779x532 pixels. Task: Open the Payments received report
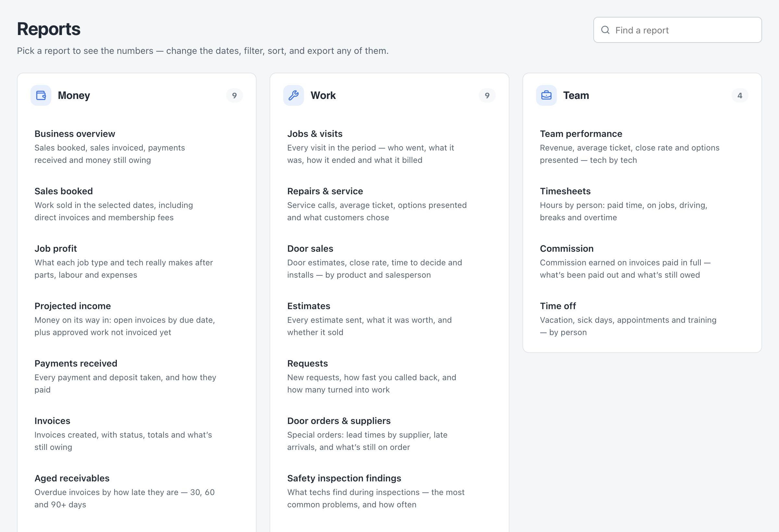point(137,376)
